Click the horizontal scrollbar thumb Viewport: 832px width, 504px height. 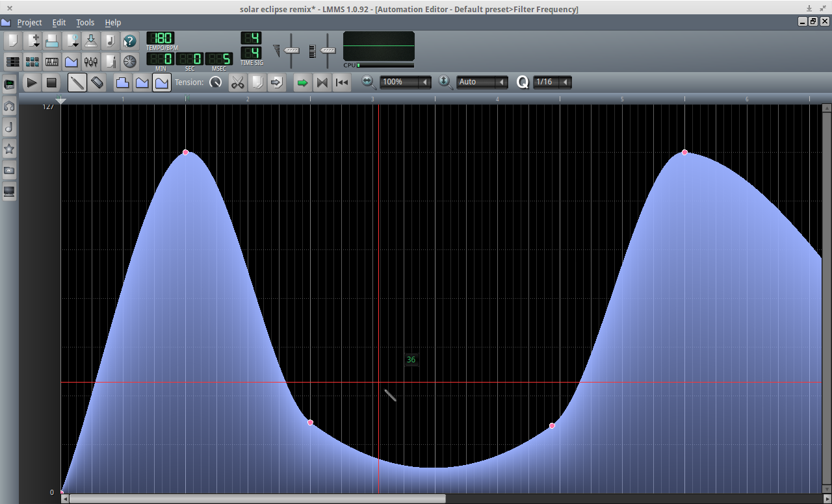(x=257, y=499)
